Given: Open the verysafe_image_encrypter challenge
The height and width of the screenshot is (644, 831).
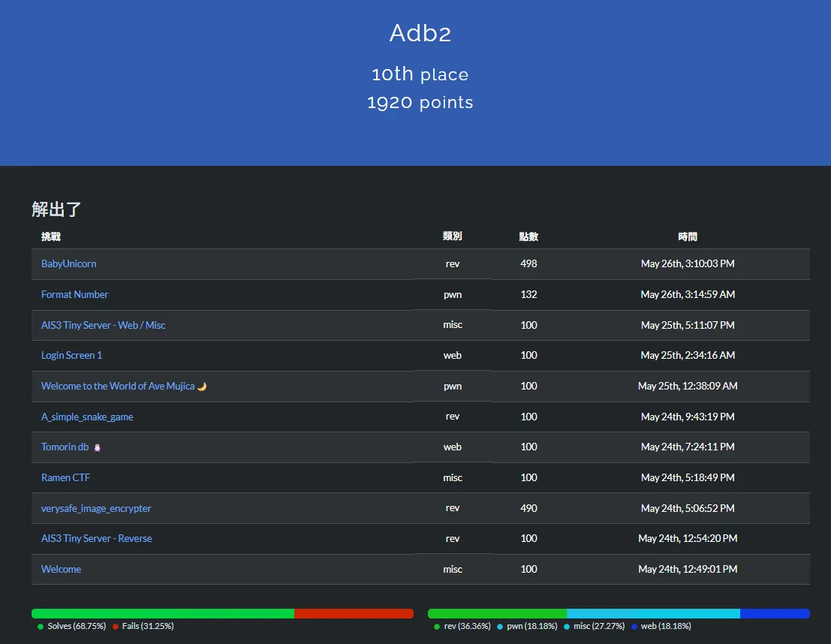Looking at the screenshot, I should click(x=96, y=508).
